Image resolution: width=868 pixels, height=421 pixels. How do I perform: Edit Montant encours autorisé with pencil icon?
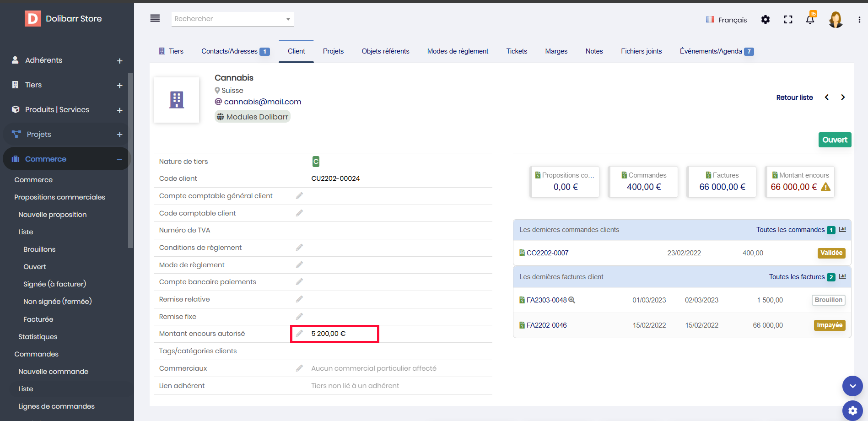tap(299, 334)
